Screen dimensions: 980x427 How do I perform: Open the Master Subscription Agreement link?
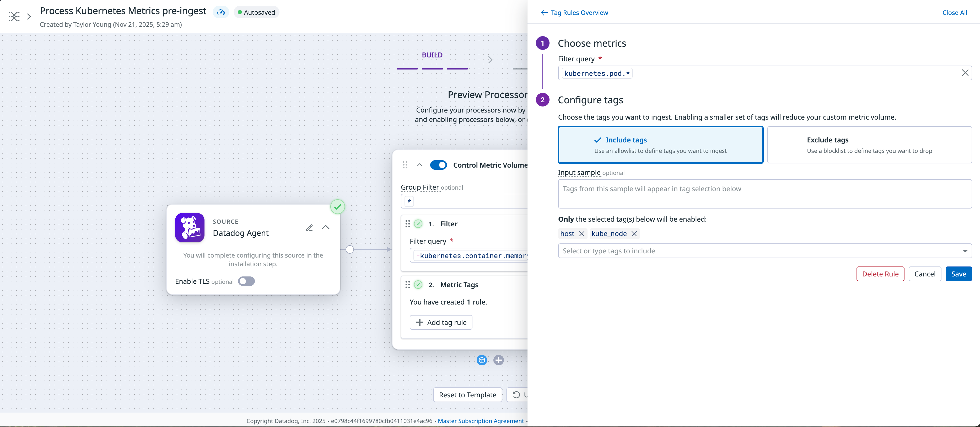pyautogui.click(x=481, y=421)
